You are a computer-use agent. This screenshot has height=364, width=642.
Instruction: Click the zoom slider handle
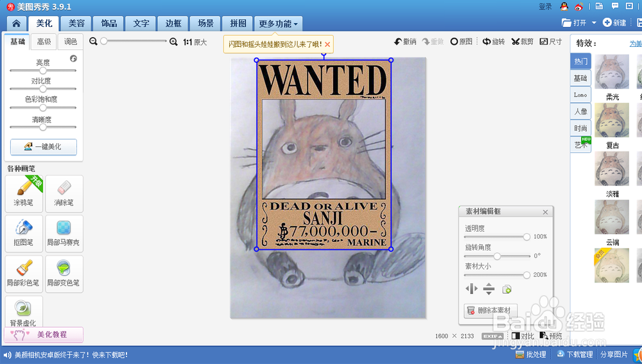(x=103, y=41)
